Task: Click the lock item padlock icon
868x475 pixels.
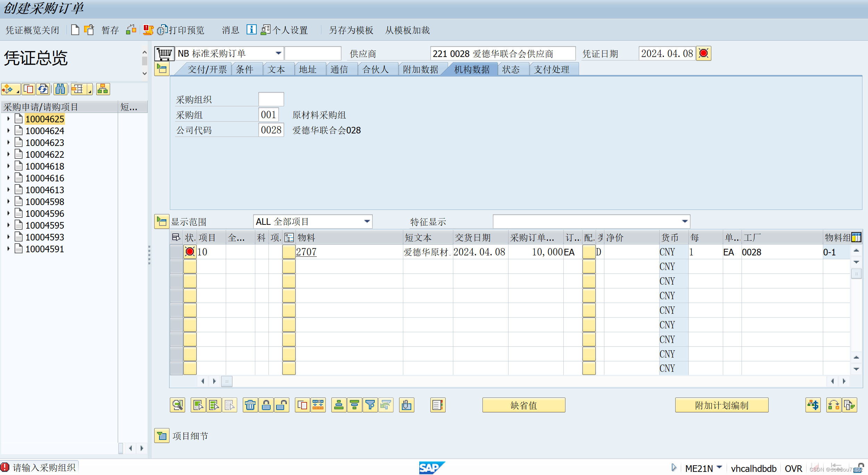Action: 266,405
